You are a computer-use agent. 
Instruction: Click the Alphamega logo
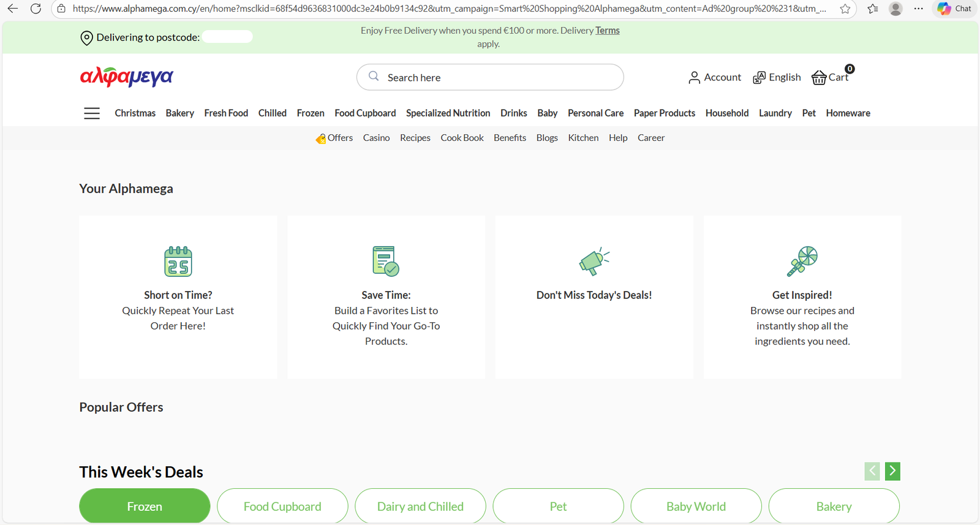pyautogui.click(x=127, y=77)
